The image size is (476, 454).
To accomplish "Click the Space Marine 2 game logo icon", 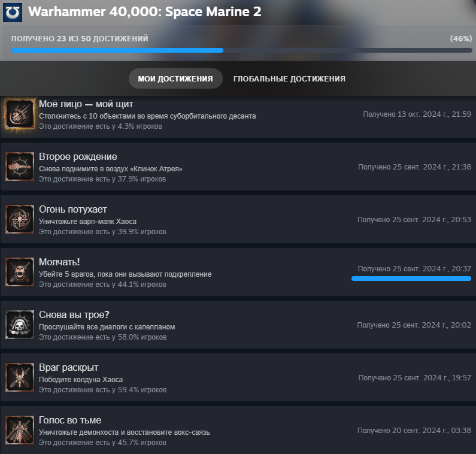I will click(x=13, y=13).
